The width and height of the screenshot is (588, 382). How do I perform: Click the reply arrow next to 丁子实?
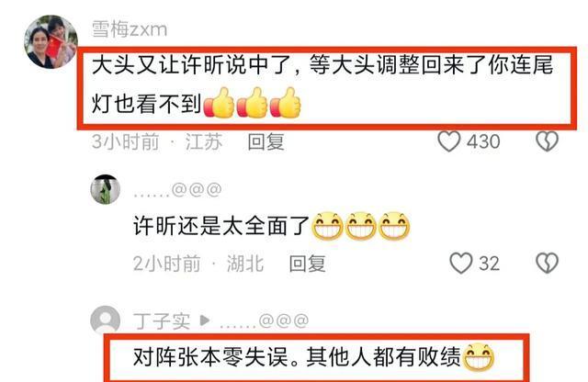pyautogui.click(x=204, y=320)
